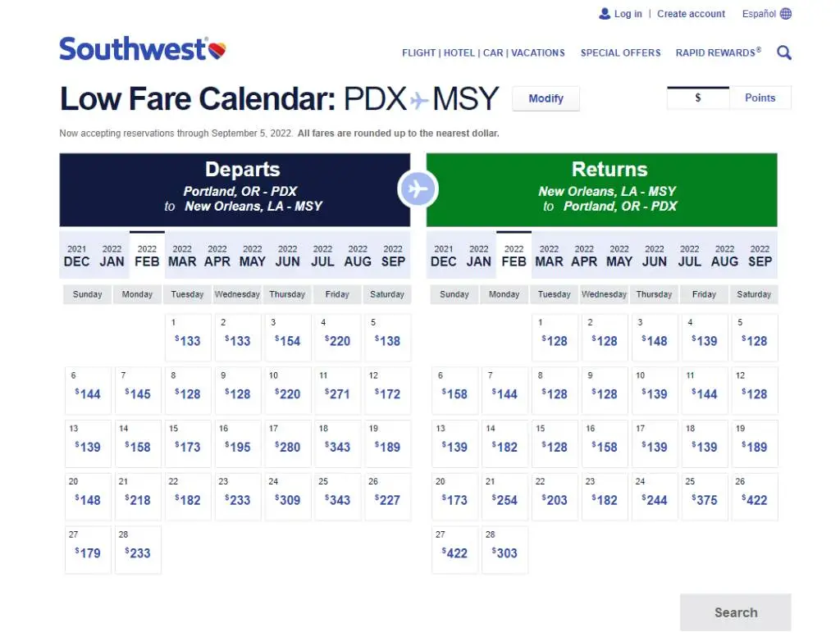Toggle Spanish language with Español
Viewport: 840px width, 641px height.
pos(760,13)
